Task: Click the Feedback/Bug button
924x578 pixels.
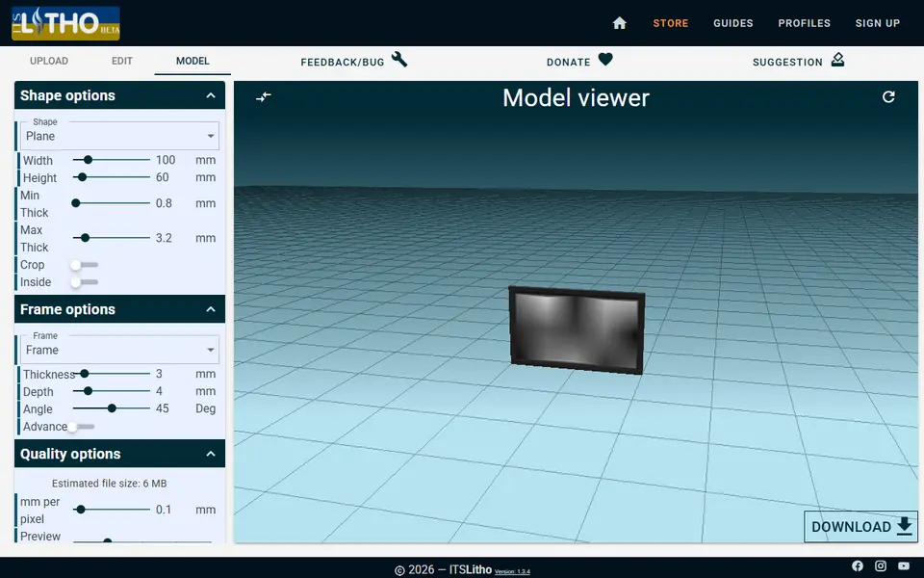Action: pyautogui.click(x=353, y=61)
